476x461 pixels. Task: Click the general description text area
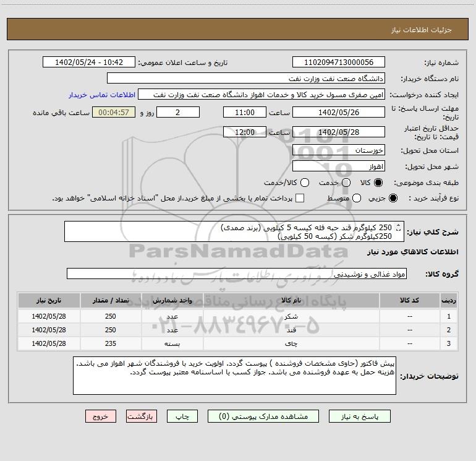pyautogui.click(x=234, y=231)
